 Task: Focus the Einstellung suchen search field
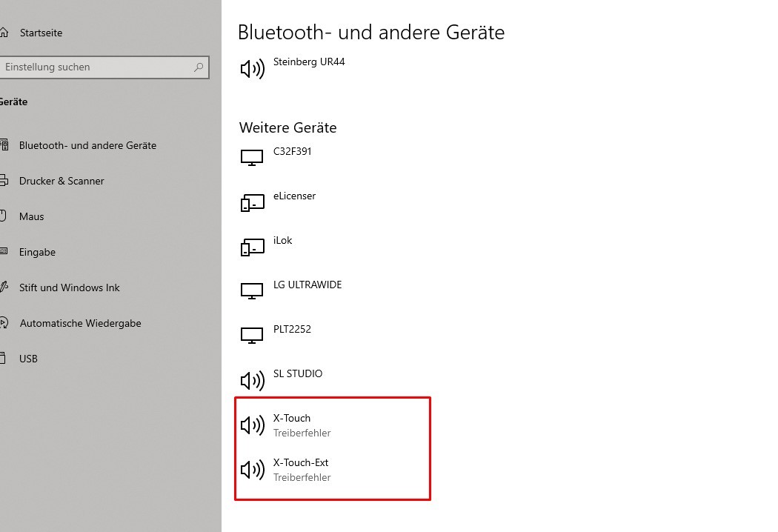[104, 67]
